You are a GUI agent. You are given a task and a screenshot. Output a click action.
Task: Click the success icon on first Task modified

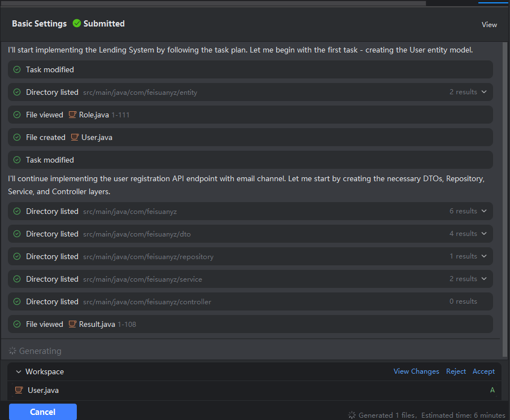[17, 69]
